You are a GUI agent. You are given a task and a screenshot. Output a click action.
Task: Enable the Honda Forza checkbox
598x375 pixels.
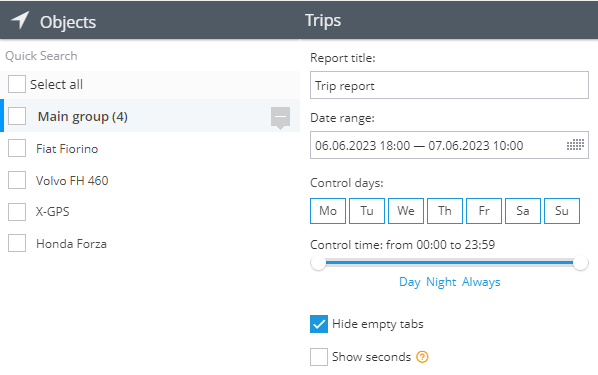click(17, 243)
